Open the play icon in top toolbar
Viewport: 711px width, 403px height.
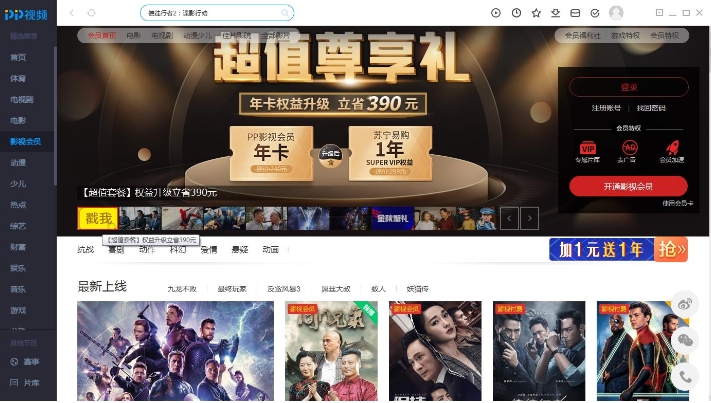(496, 13)
